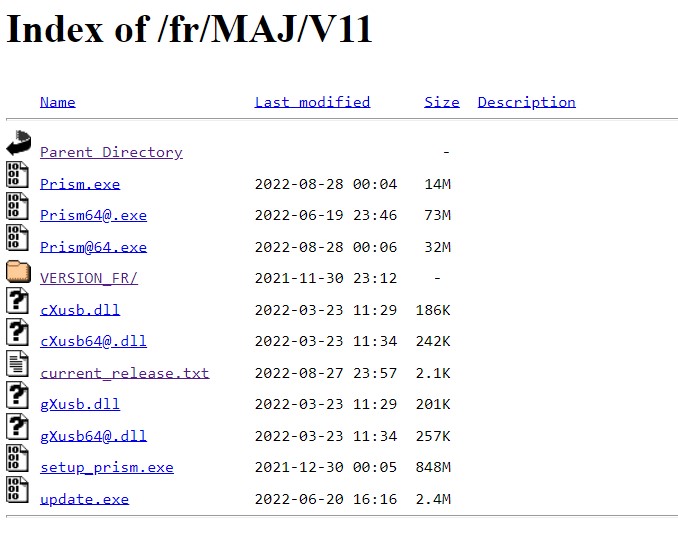Open the current_release.txt file

[x=124, y=373]
